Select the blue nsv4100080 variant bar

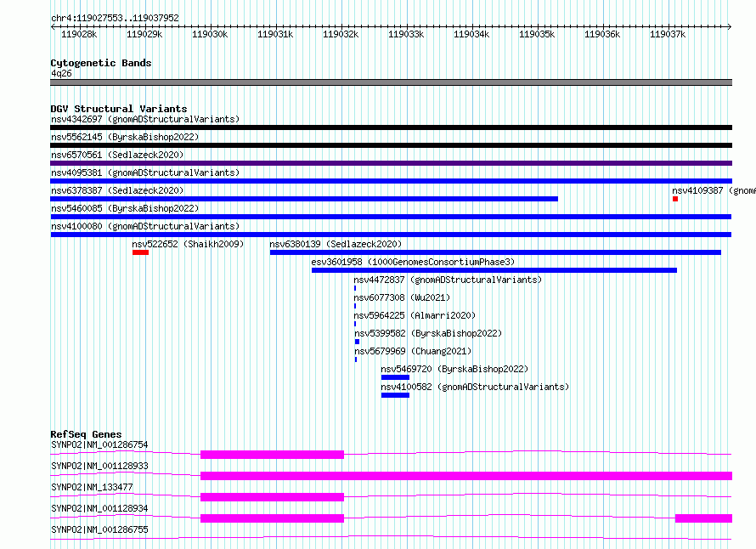[x=391, y=235]
